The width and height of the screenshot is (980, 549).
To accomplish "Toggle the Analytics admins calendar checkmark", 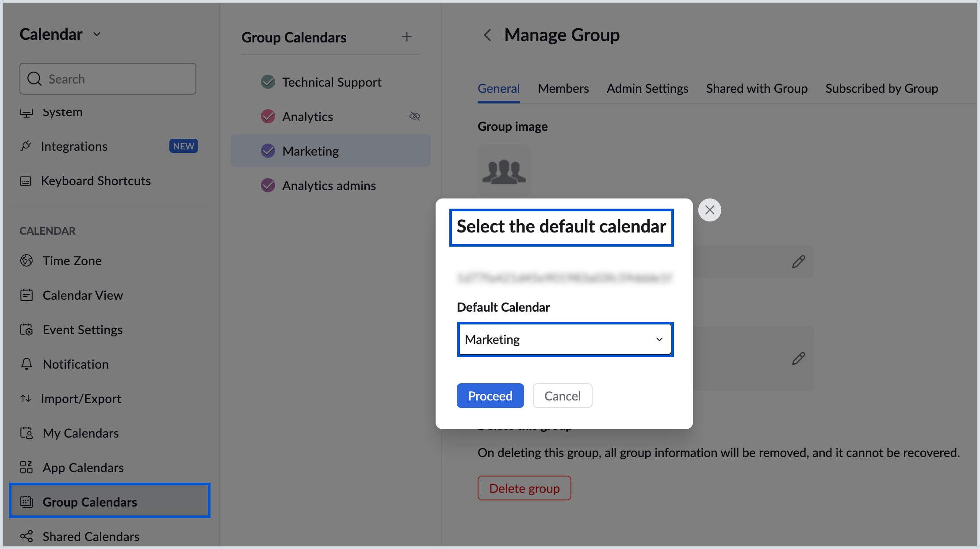I will [268, 185].
